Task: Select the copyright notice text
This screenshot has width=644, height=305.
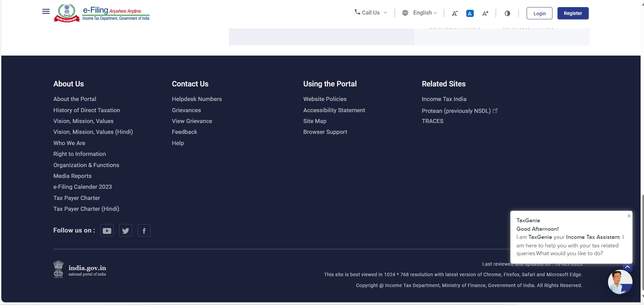Action: click(x=469, y=285)
